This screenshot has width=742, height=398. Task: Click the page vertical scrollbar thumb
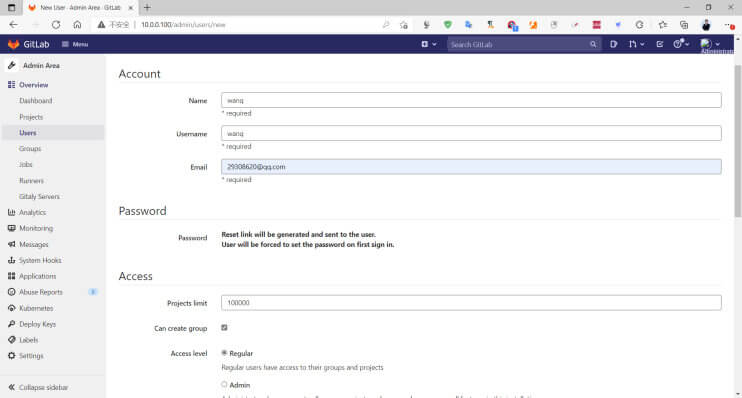tap(738, 140)
